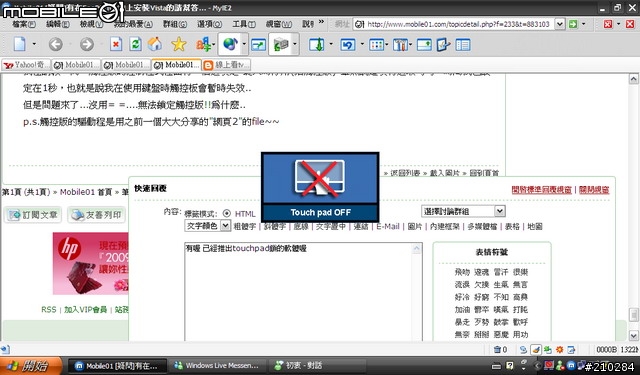640x375 pixels.
Task: Go forward with the right arrow button
Action: click(x=87, y=44)
